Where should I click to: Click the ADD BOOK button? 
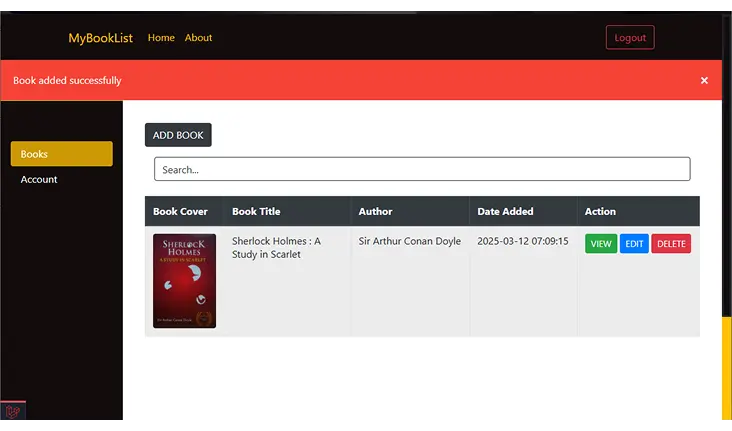tap(178, 135)
